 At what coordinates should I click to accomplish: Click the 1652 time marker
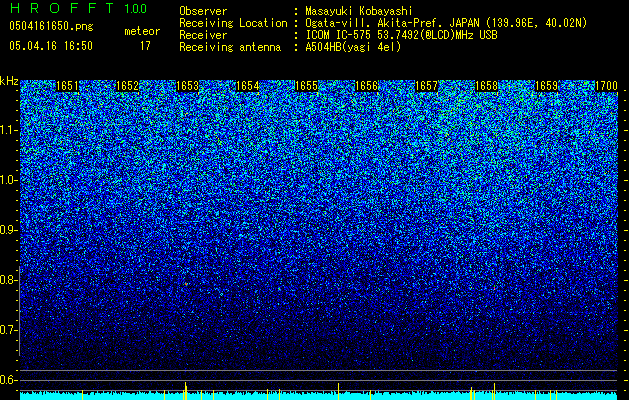[128, 86]
